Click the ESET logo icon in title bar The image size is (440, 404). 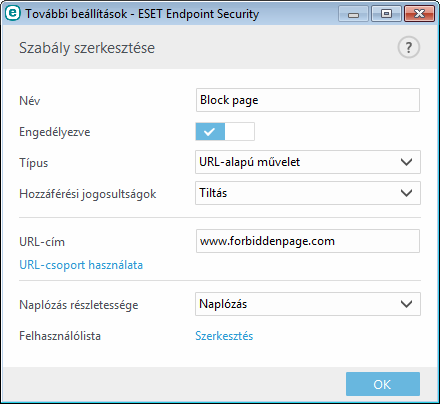tap(13, 14)
